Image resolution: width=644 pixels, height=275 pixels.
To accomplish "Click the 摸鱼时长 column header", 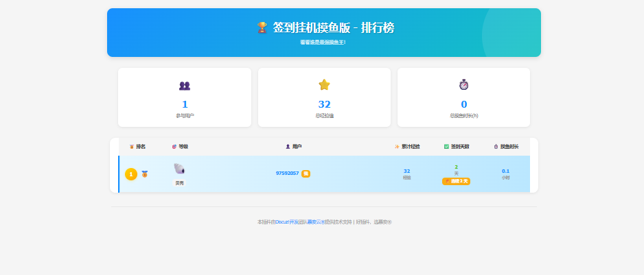I will tap(509, 147).
